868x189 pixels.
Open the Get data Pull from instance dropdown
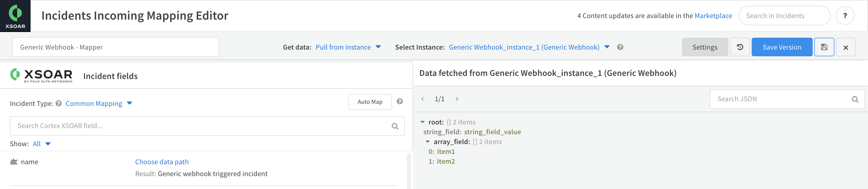coord(348,47)
